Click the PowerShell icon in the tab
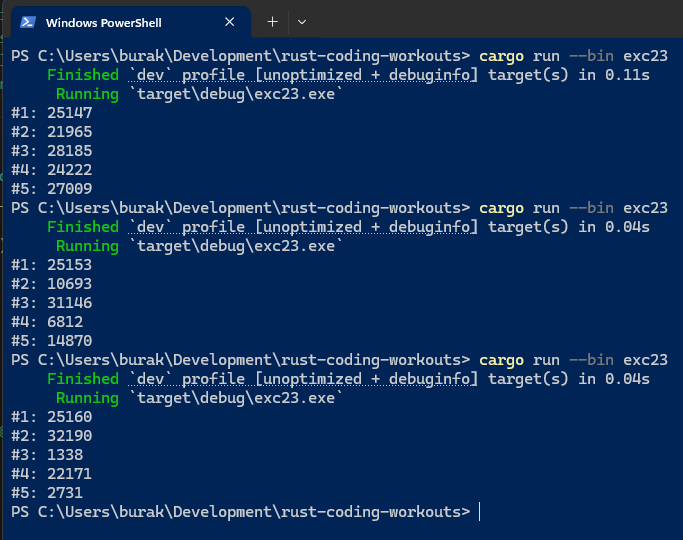This screenshot has width=683, height=540. point(29,22)
